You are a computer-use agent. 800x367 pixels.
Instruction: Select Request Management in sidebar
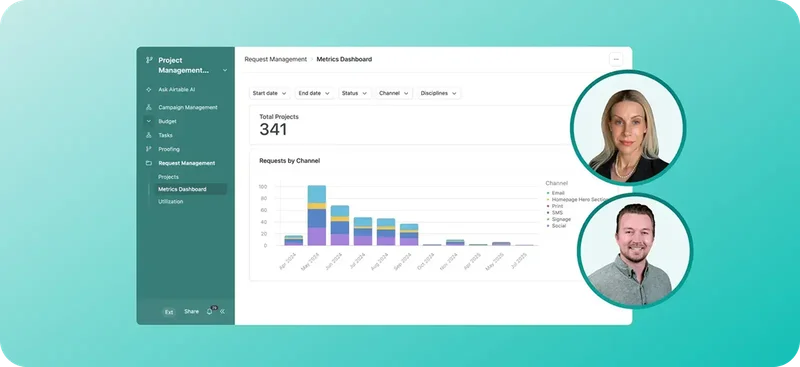(187, 163)
